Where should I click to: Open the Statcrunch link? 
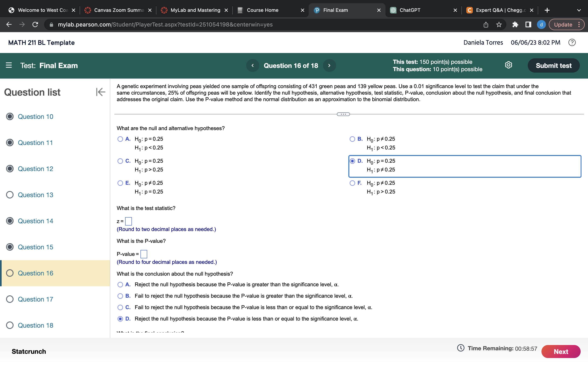[x=29, y=351]
